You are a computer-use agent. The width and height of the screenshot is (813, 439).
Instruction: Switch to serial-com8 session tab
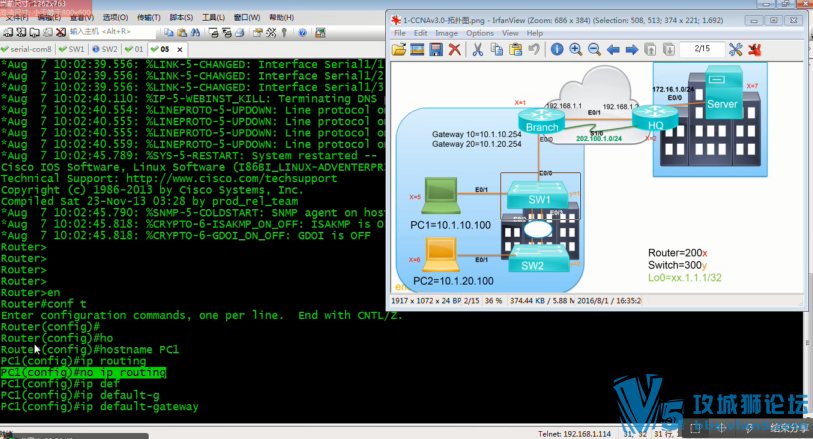point(26,49)
